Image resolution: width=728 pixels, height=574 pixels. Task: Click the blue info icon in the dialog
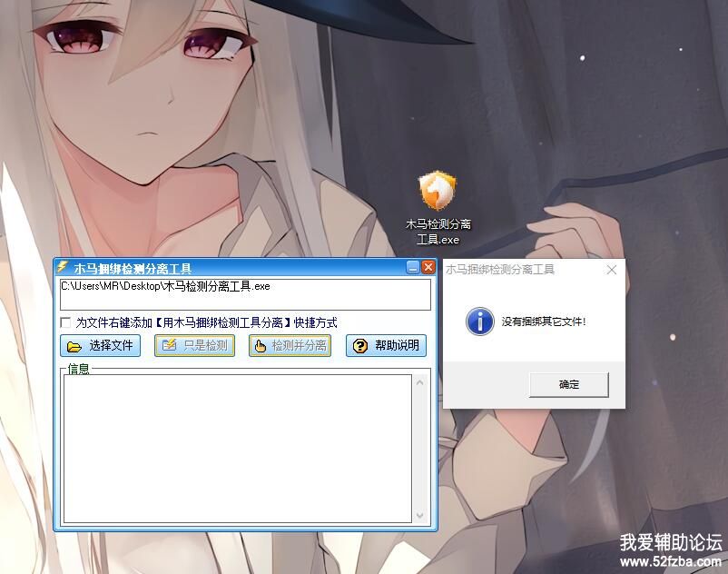tap(479, 322)
